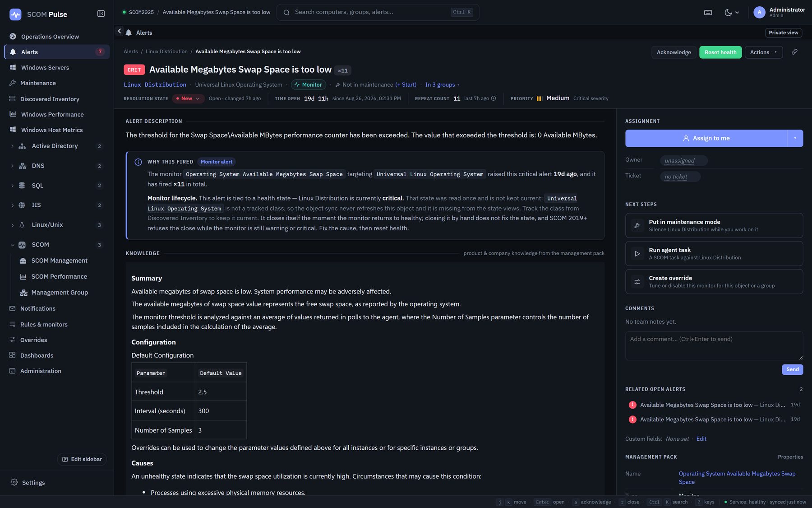Collapse the sidebar panel icon
Screen dimensions: 812x508
pyautogui.click(x=101, y=14)
